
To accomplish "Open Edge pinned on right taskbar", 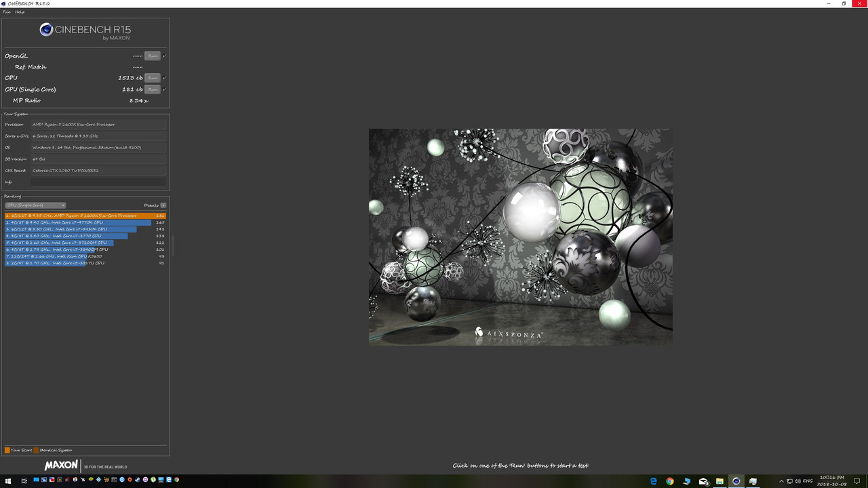I will [x=654, y=481].
